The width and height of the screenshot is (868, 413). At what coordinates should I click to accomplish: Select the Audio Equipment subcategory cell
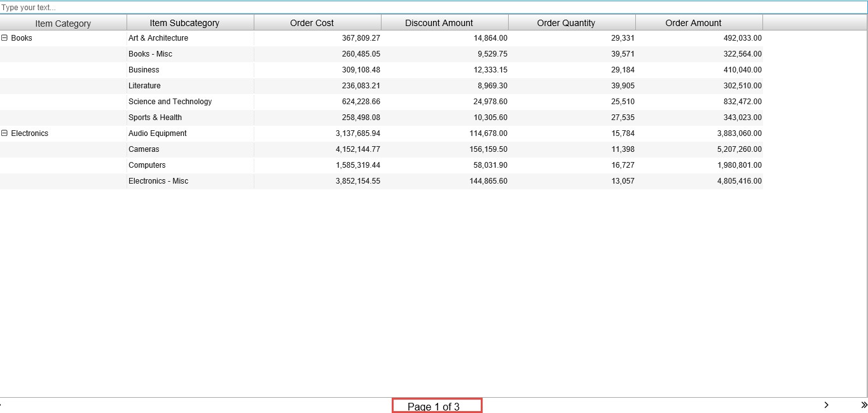pos(158,133)
